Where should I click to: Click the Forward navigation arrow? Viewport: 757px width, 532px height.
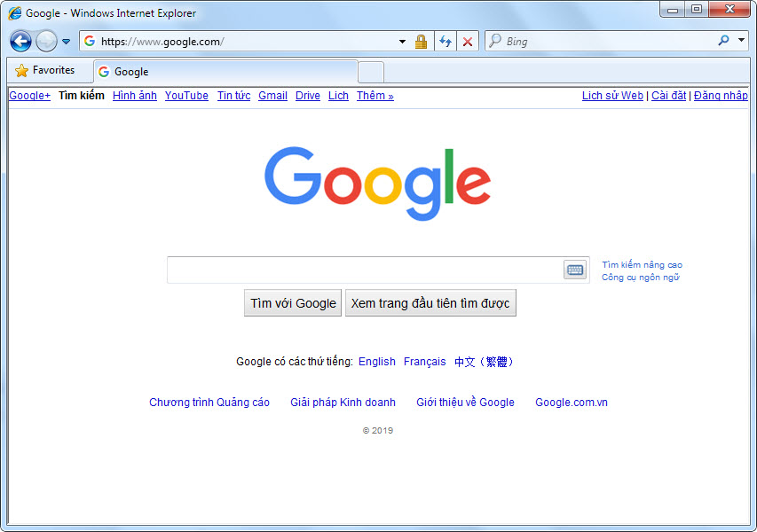coord(46,42)
